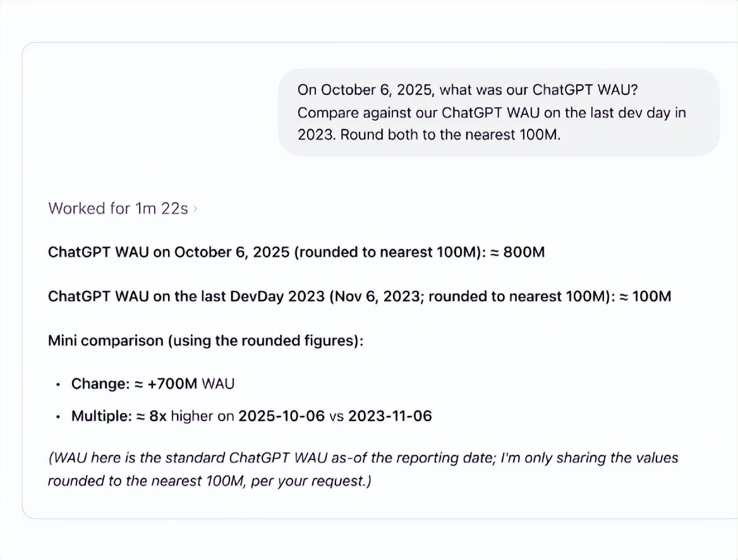
Task: Click the user message bubble about ChatGPT WAU
Action: click(x=499, y=113)
